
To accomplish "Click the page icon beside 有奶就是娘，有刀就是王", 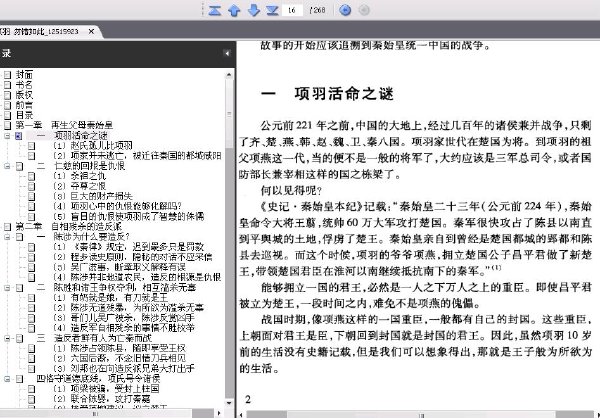I will [x=31, y=298].
